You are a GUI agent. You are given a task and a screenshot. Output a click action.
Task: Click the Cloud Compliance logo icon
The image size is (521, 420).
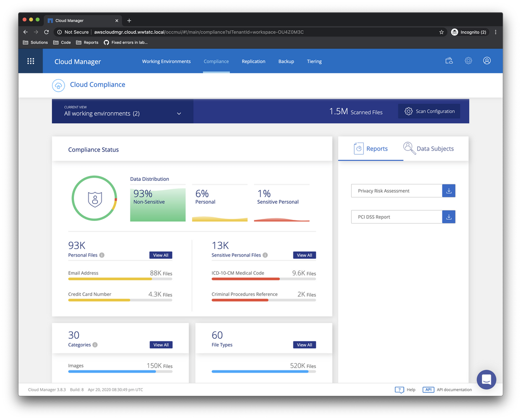pos(58,84)
